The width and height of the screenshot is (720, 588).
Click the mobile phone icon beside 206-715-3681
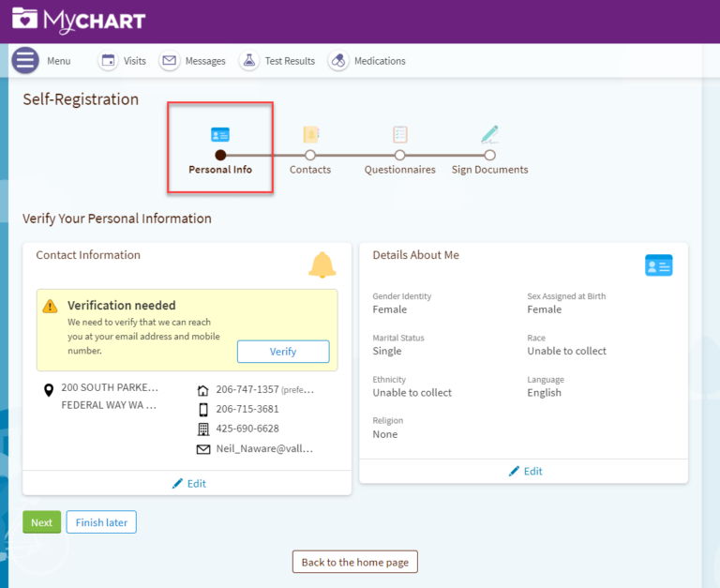(203, 409)
